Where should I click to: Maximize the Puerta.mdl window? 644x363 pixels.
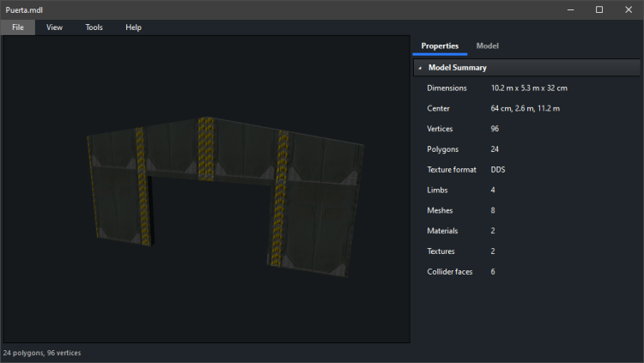[x=598, y=9]
